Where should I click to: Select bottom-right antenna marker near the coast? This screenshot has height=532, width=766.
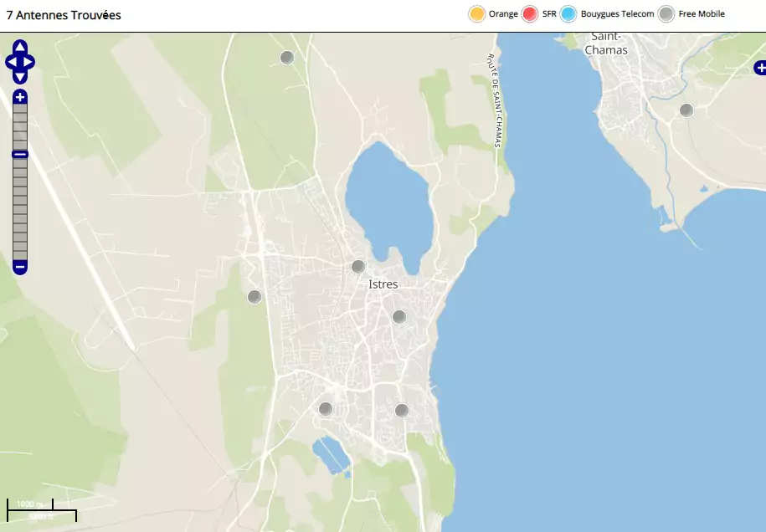[x=402, y=411]
